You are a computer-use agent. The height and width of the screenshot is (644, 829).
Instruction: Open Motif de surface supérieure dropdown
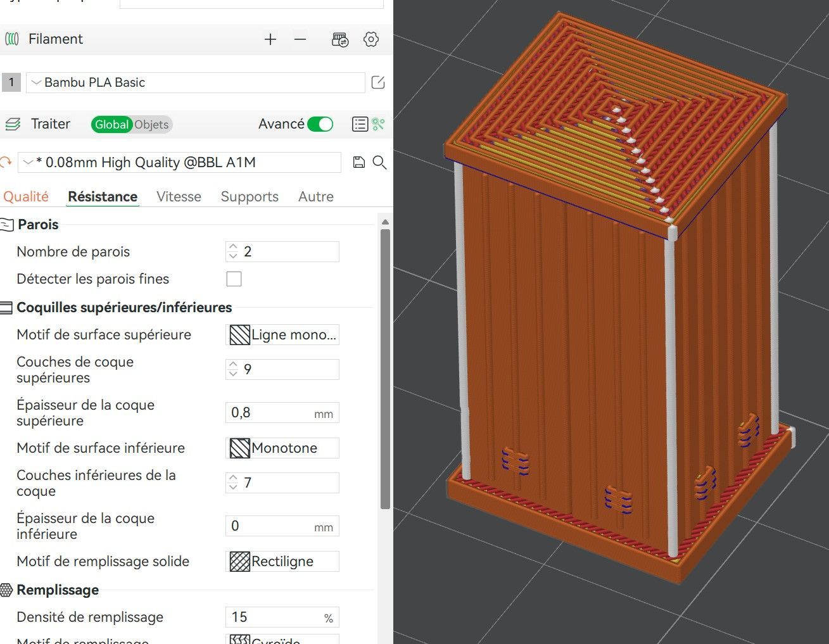click(282, 334)
